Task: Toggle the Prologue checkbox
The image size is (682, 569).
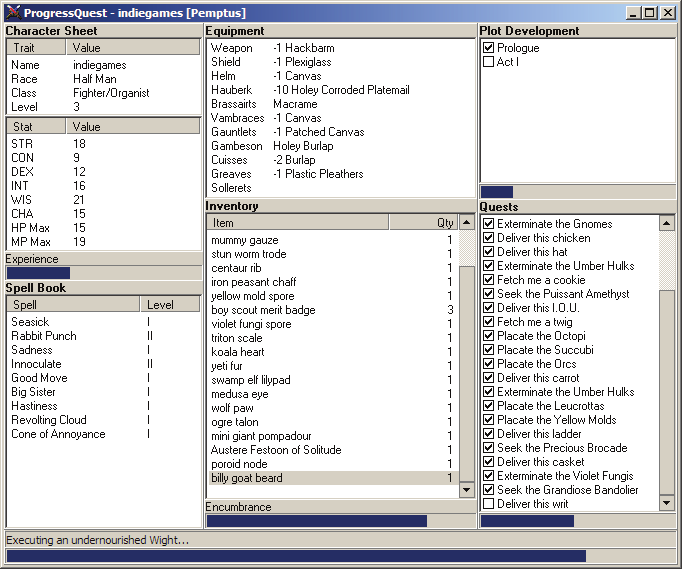Action: [488, 47]
